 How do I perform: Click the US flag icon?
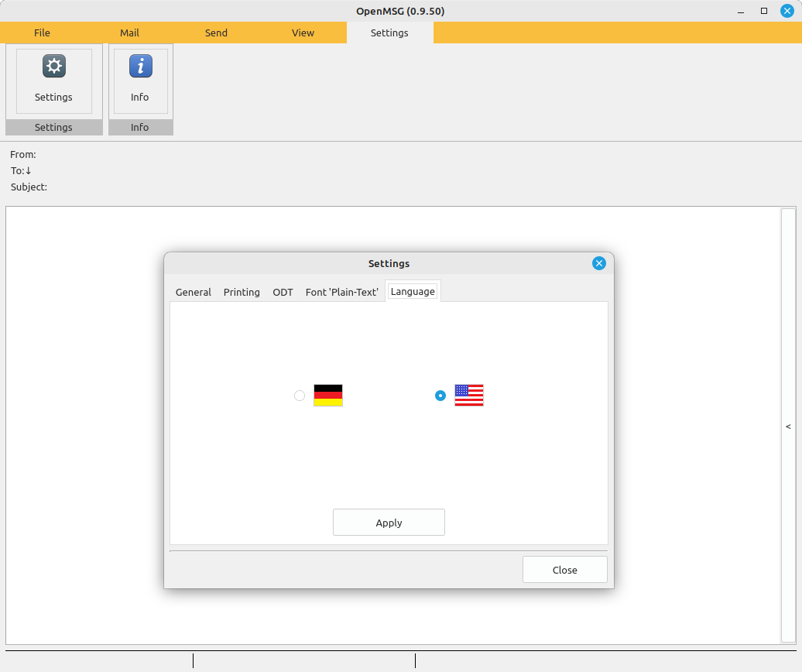pyautogui.click(x=468, y=396)
